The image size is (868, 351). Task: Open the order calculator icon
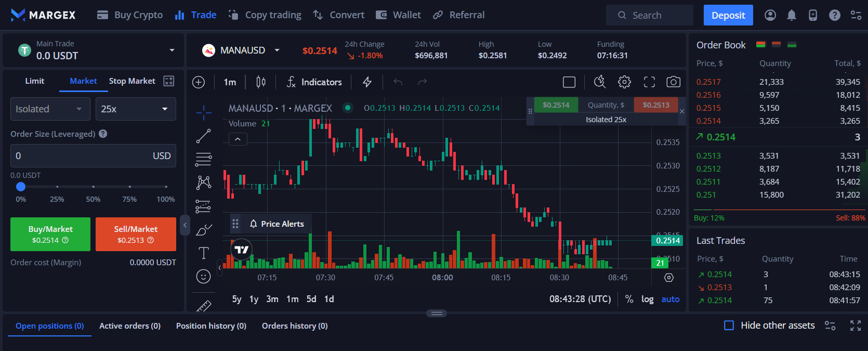click(x=168, y=81)
